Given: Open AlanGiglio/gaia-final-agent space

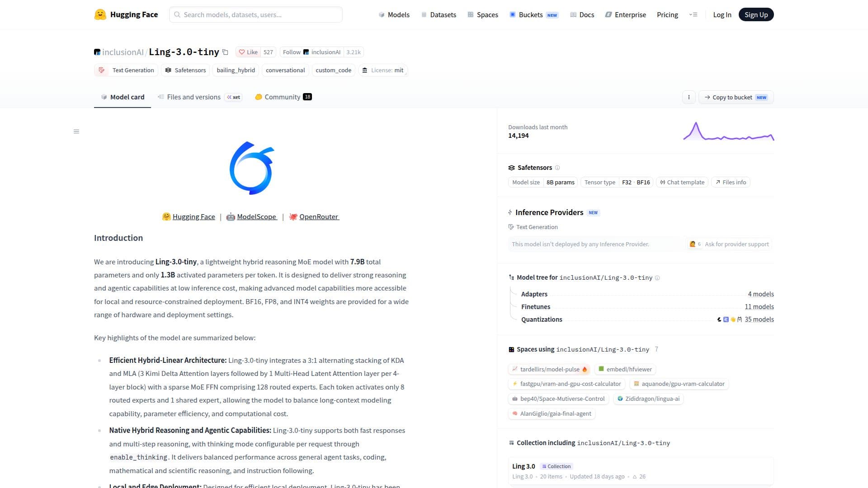Looking at the screenshot, I should 552,413.
